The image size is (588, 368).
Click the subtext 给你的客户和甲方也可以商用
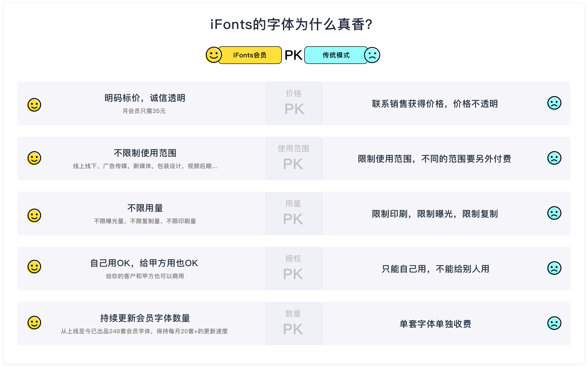[145, 276]
